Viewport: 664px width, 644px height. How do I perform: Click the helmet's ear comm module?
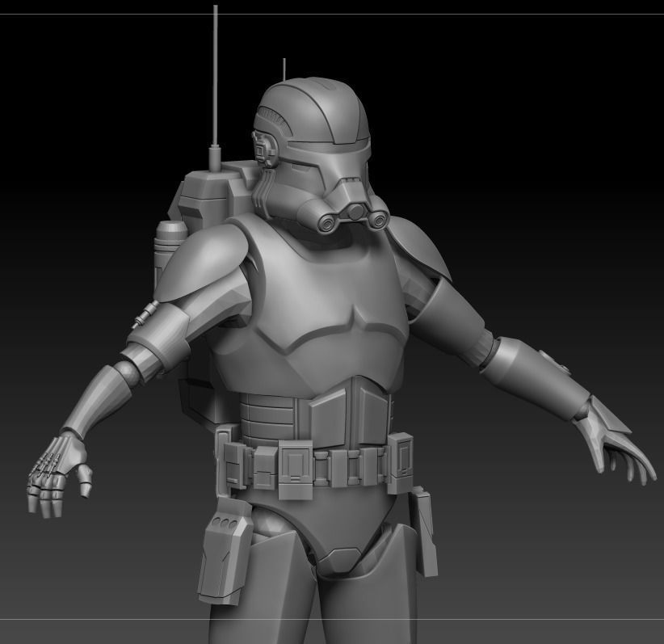266,149
